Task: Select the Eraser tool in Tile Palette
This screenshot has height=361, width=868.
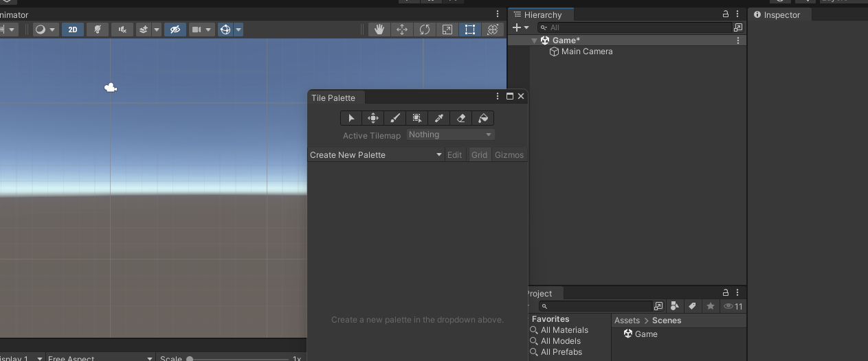Action: tap(461, 118)
